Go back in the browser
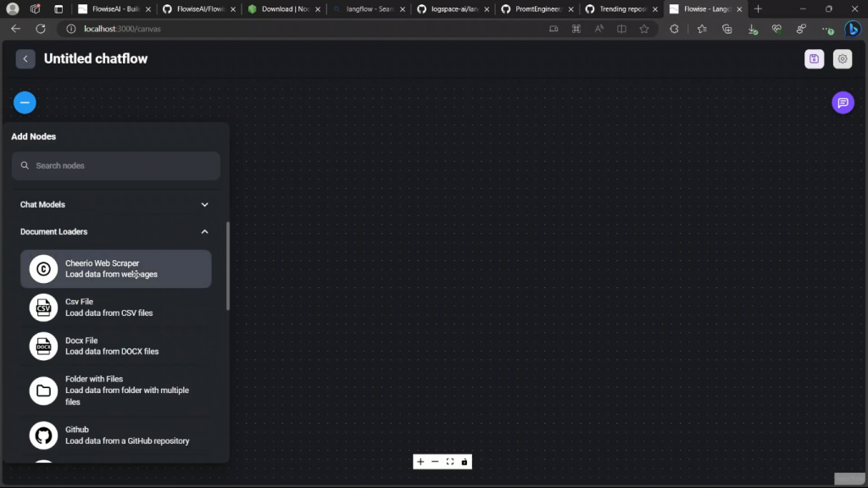This screenshot has height=488, width=868. (x=15, y=29)
